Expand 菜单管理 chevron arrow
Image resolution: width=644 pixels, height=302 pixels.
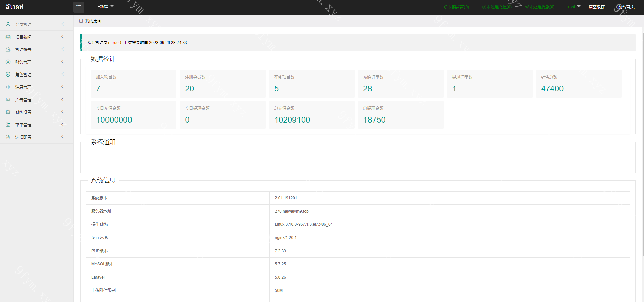coord(62,124)
